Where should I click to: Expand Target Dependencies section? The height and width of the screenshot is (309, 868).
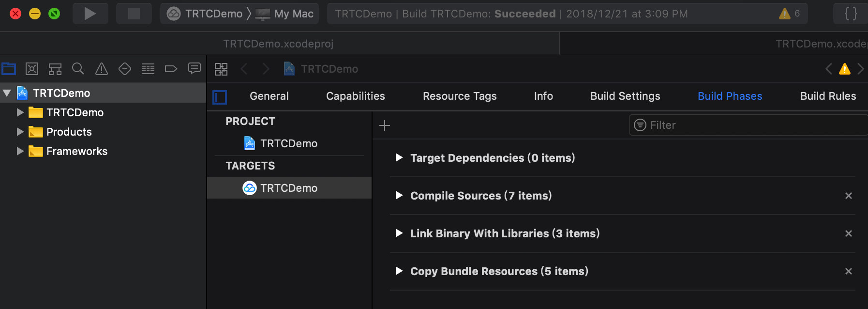coord(399,157)
